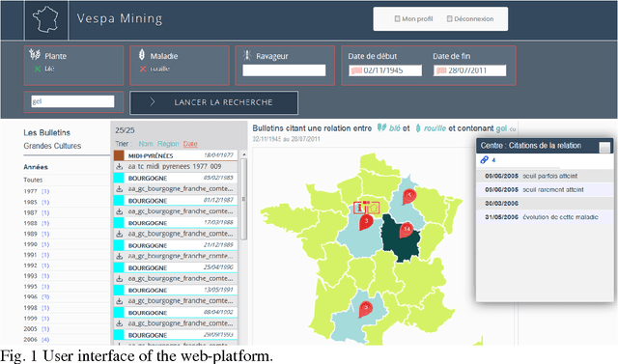Open the 30/03/2006 citation row
618x364 pixels.
545,204
